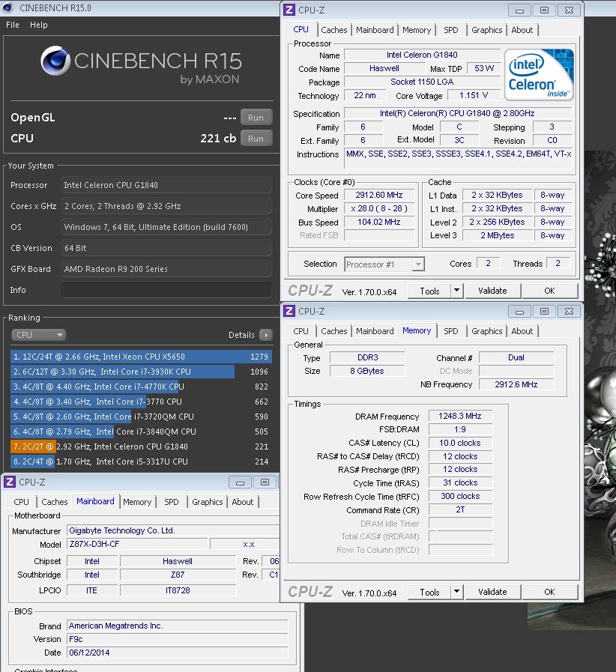Minimize the top CPU-Z window
Screen dimensions: 616x672
click(x=519, y=10)
